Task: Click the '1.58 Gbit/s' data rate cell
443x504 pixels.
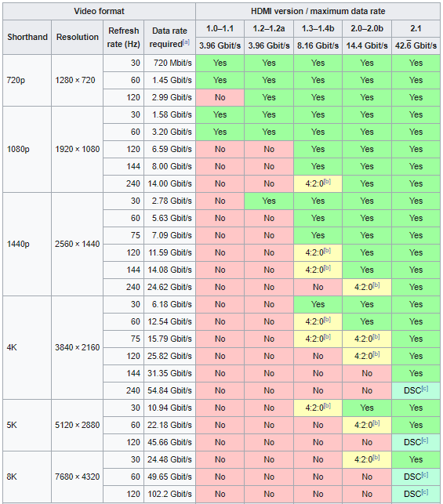Action: [x=169, y=114]
